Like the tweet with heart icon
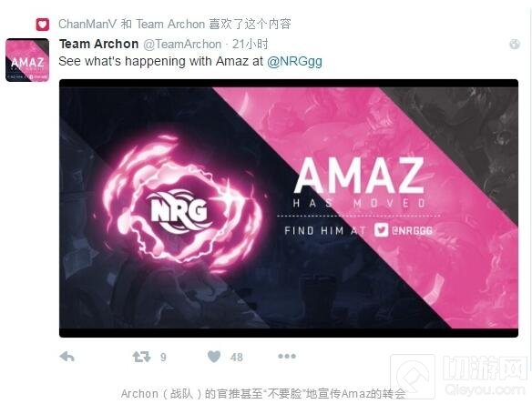Viewport: 532px width, 404px height. pos(214,357)
